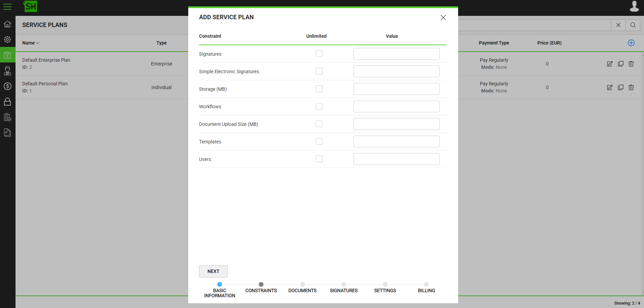644x308 pixels.
Task: Edit Default Personal Plan
Action: pos(610,87)
